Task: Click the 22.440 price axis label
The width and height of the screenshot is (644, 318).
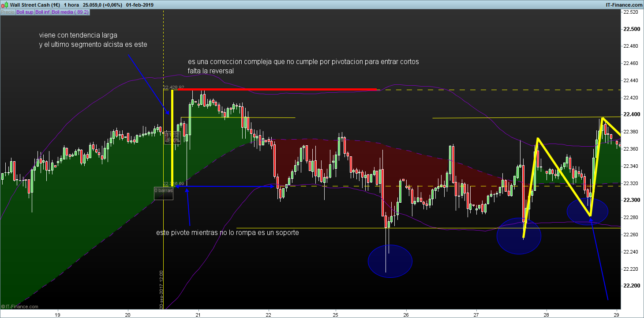Action: coord(631,81)
